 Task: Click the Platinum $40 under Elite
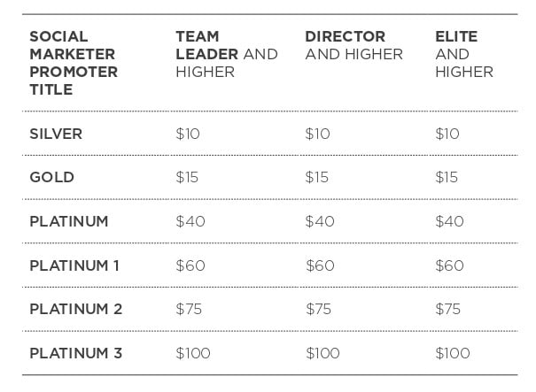(x=449, y=221)
